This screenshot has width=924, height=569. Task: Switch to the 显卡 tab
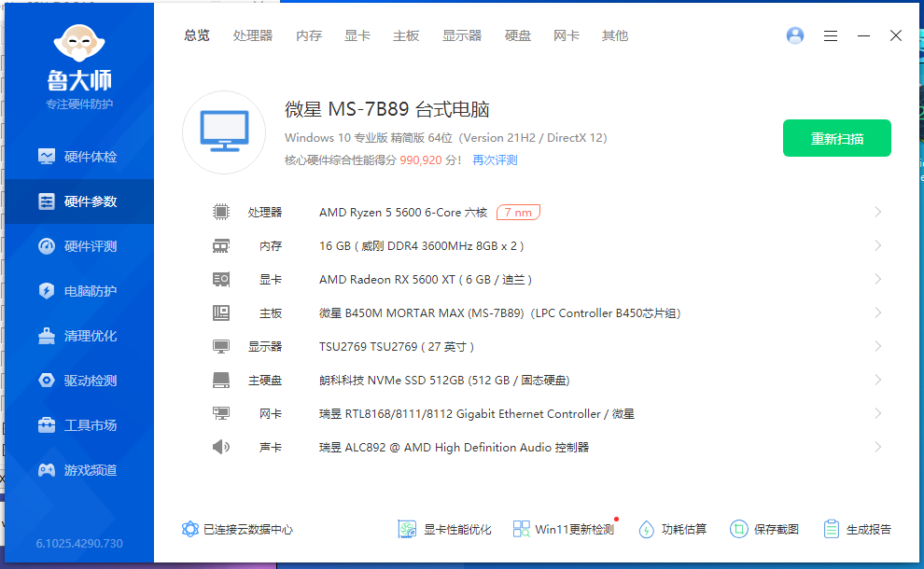(357, 35)
